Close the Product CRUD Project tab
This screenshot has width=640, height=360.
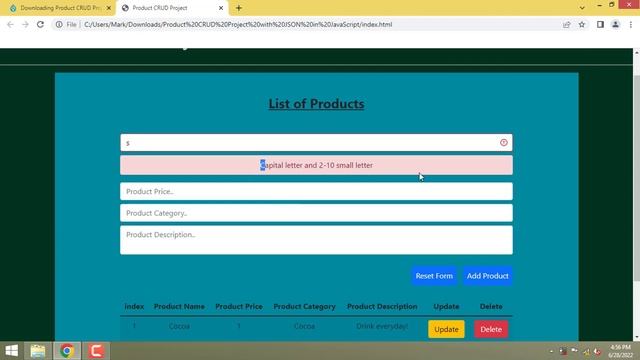click(x=221, y=8)
